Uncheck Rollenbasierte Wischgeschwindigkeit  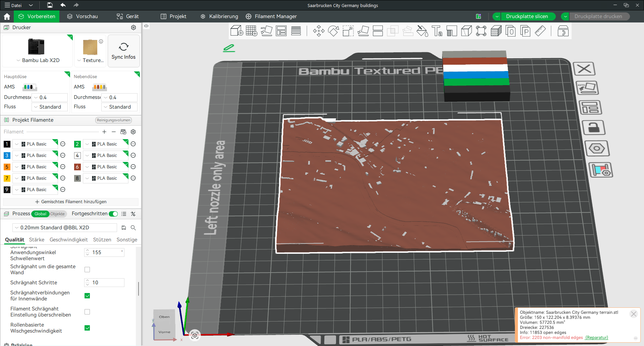(x=87, y=328)
